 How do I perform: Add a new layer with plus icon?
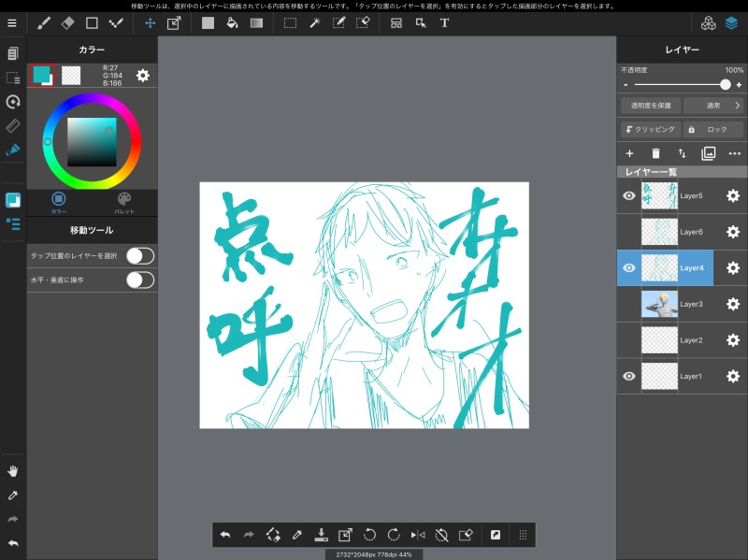[x=629, y=153]
